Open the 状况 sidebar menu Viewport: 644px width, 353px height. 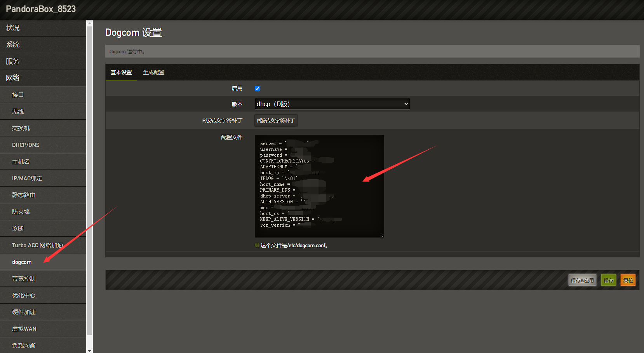click(x=43, y=28)
